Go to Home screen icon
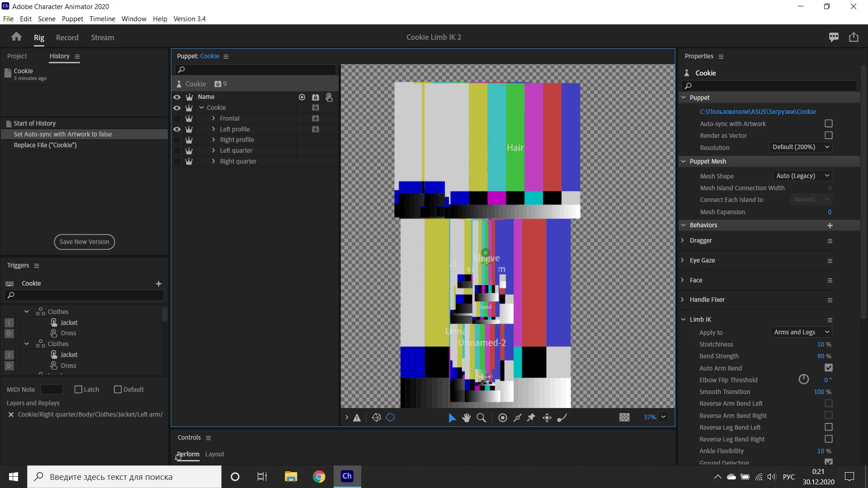Viewport: 868px width, 488px height. (x=17, y=37)
